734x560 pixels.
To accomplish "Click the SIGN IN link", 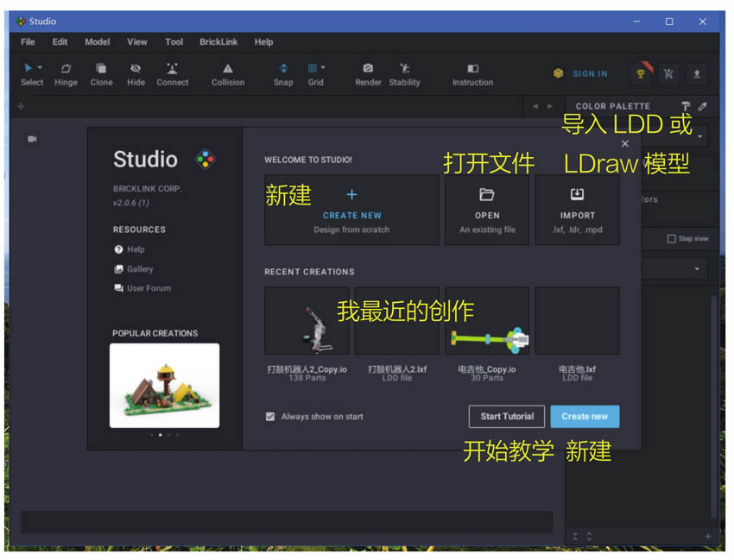I will [590, 74].
